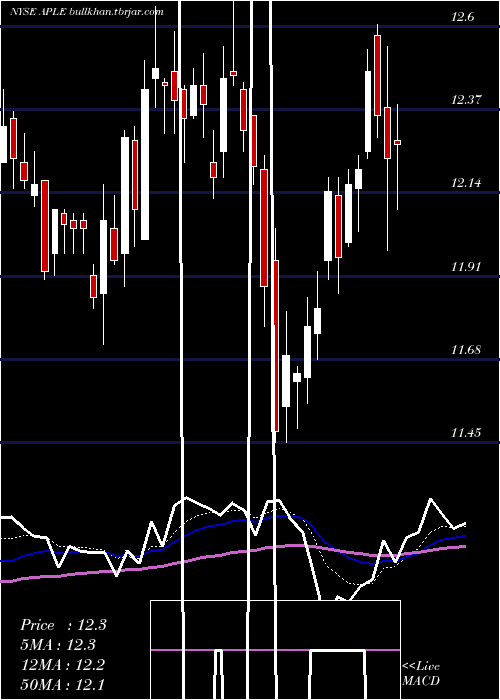
Task: Click the NYSE APLE bullkhan.tbrjar.com title
Action: [87, 12]
